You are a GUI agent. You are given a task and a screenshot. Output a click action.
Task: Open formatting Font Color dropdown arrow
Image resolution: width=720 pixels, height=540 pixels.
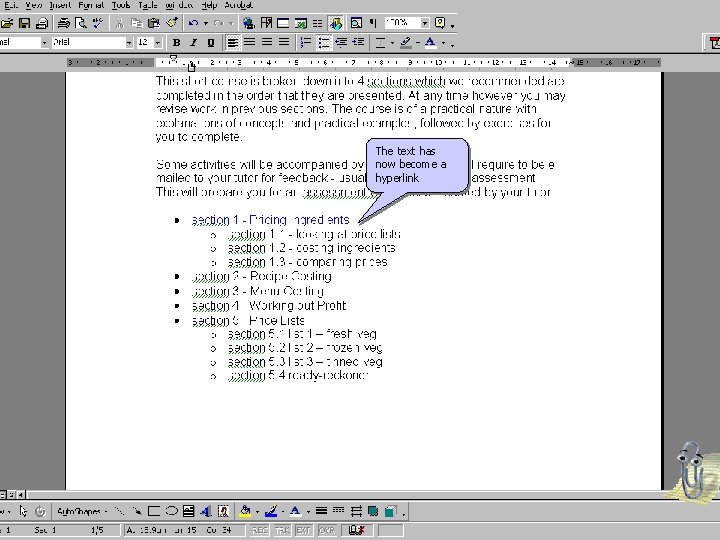pos(443,43)
